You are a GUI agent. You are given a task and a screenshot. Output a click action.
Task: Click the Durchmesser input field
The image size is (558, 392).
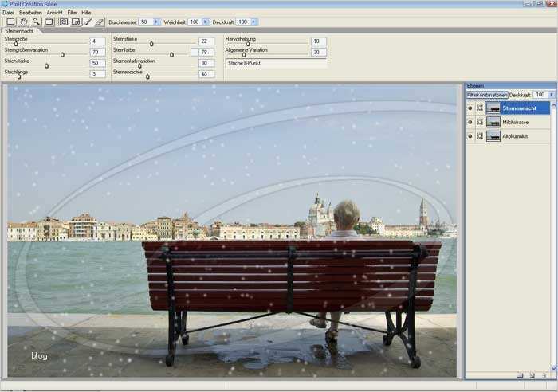146,22
